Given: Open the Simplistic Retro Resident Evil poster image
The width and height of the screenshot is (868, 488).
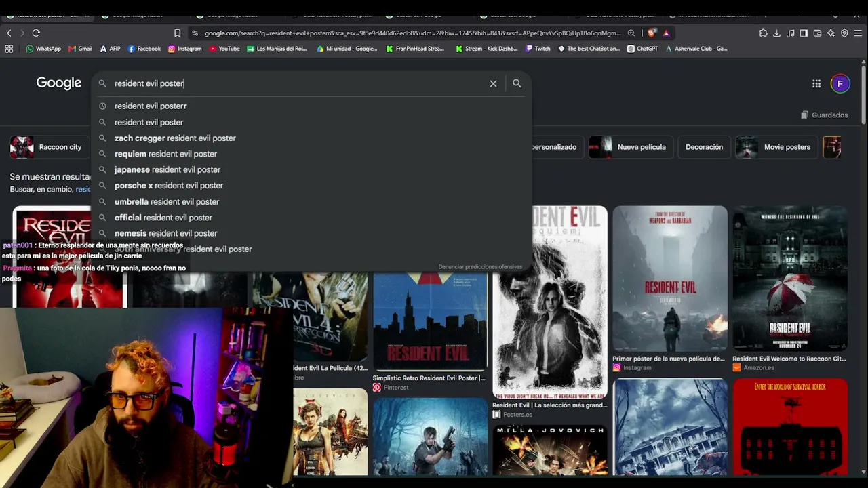Looking at the screenshot, I should (430, 321).
